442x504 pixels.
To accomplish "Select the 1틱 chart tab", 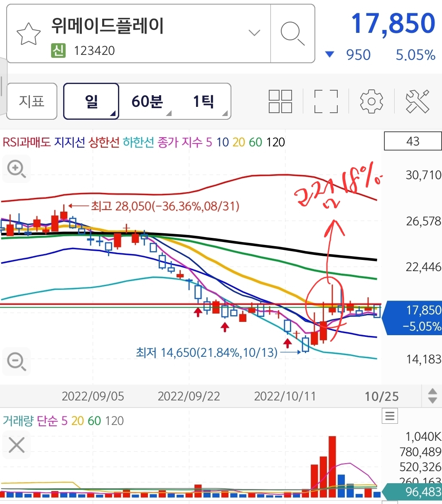I will (203, 101).
